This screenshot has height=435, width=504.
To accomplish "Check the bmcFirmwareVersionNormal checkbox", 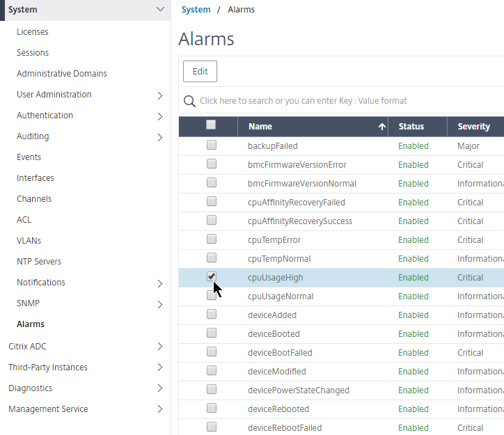I will pyautogui.click(x=212, y=183).
